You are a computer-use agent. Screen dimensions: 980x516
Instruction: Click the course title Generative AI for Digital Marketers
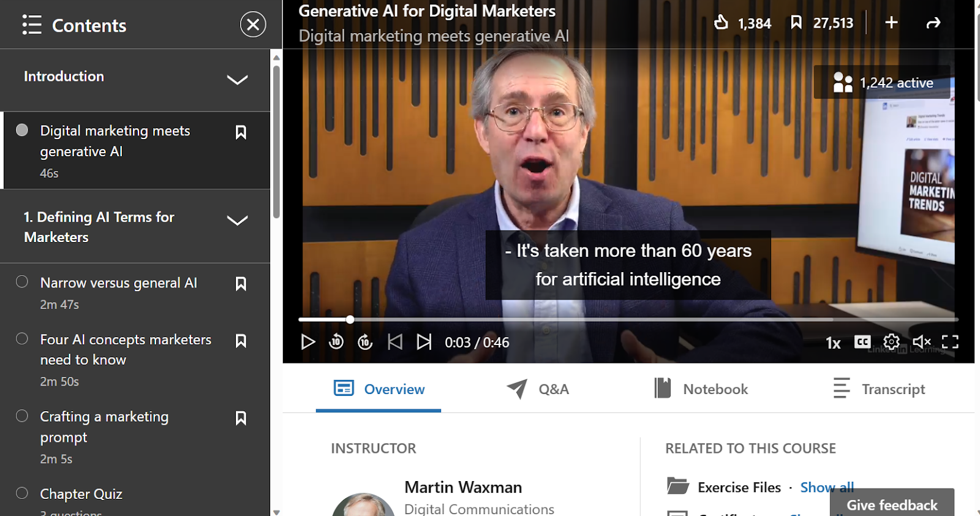pyautogui.click(x=427, y=11)
